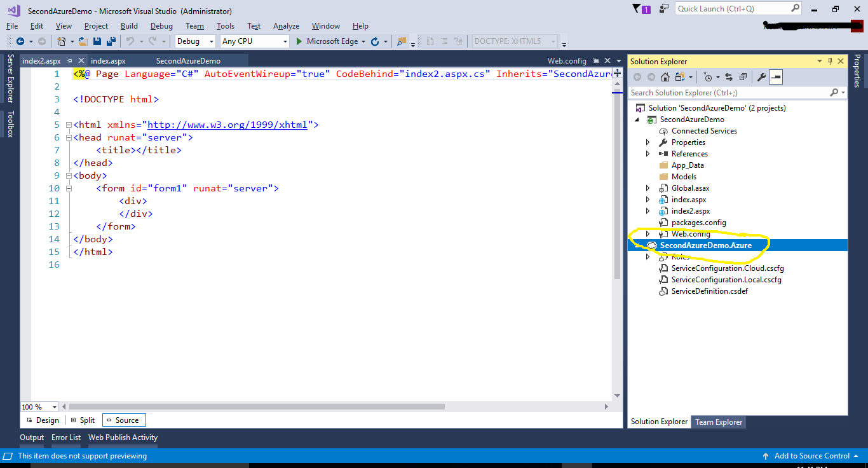
Task: Toggle Preview Selected Items in Solution Explorer
Action: click(776, 77)
